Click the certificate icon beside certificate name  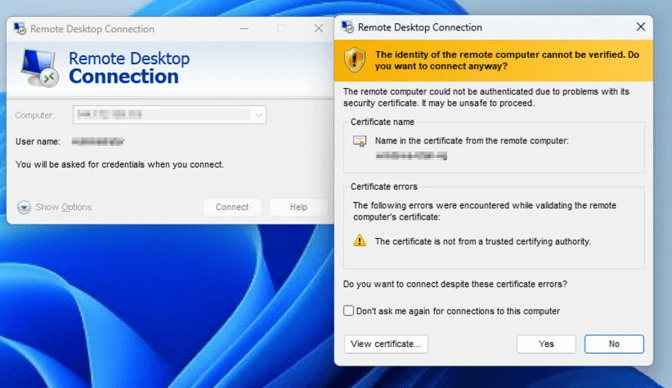tap(360, 141)
